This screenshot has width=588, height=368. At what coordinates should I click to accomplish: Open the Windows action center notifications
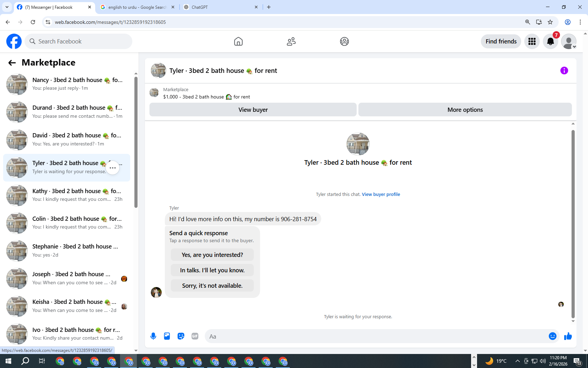(x=577, y=361)
